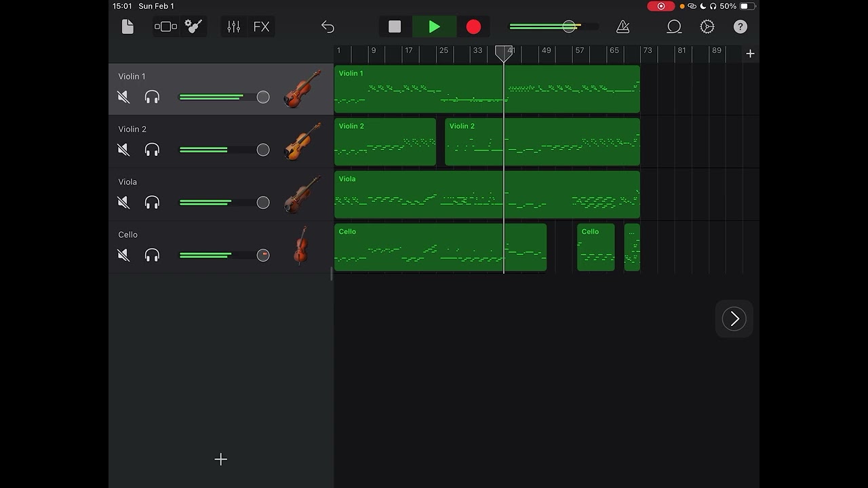Select the Cello instrument icon
Screen dimensions: 868x488
[x=301, y=245]
